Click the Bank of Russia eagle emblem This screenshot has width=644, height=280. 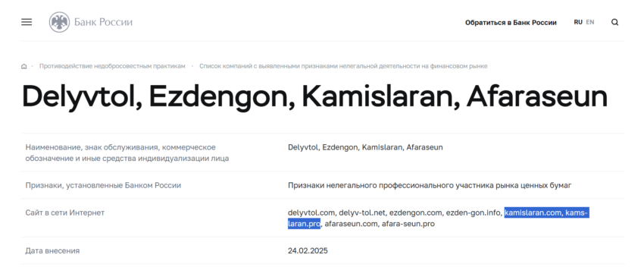tap(59, 22)
